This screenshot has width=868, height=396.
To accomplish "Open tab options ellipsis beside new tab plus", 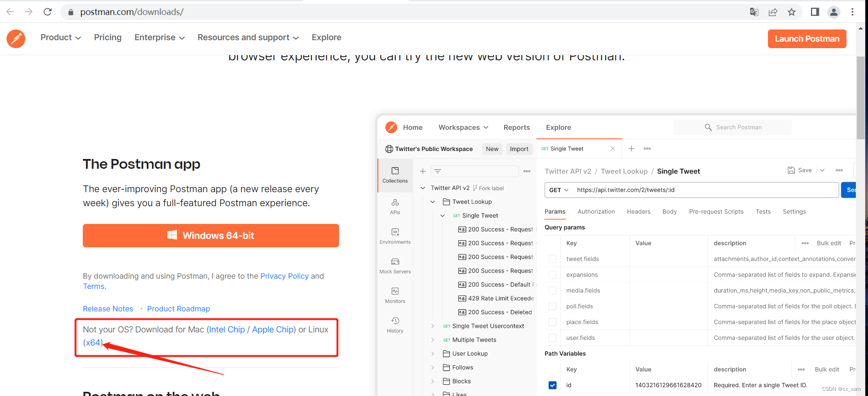I will coord(647,149).
